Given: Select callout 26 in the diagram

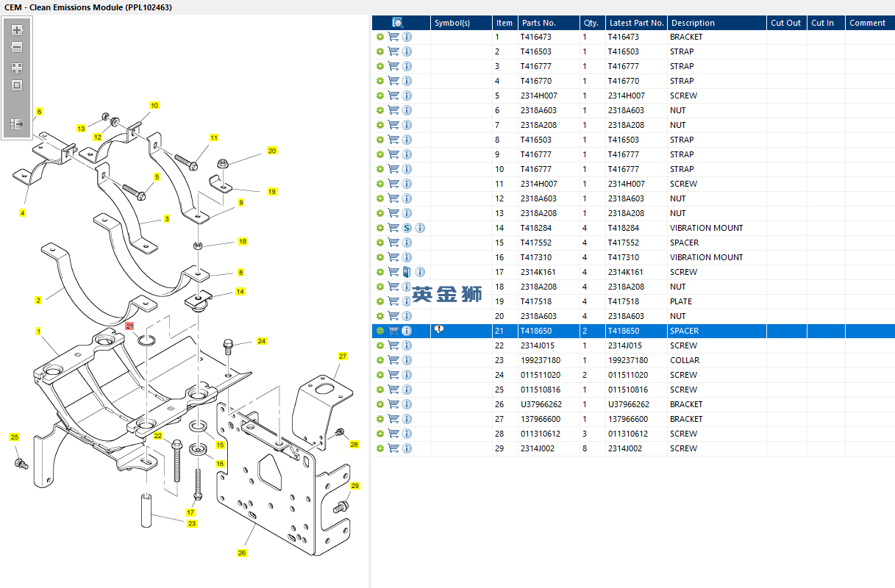Looking at the screenshot, I should click(241, 553).
